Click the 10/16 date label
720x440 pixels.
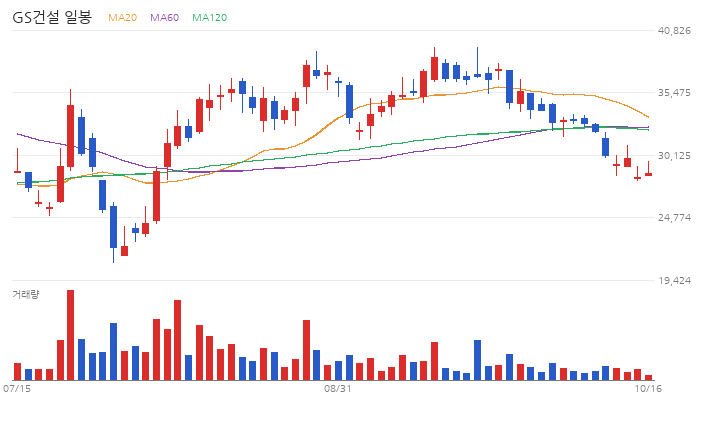click(648, 389)
